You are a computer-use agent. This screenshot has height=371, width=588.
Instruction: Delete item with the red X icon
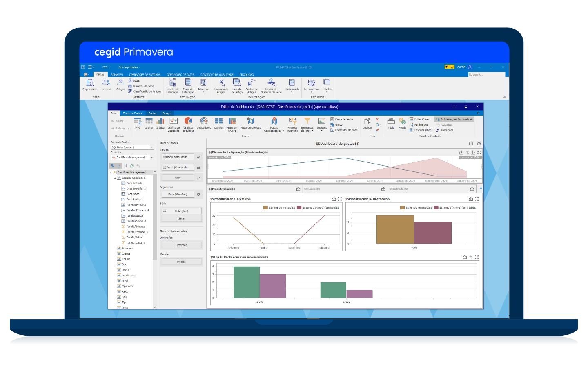point(377,119)
